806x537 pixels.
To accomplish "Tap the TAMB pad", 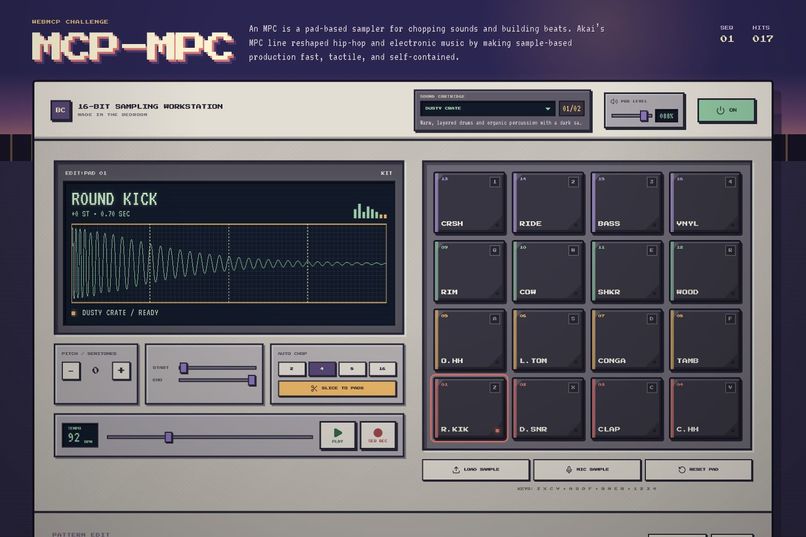I will (705, 340).
